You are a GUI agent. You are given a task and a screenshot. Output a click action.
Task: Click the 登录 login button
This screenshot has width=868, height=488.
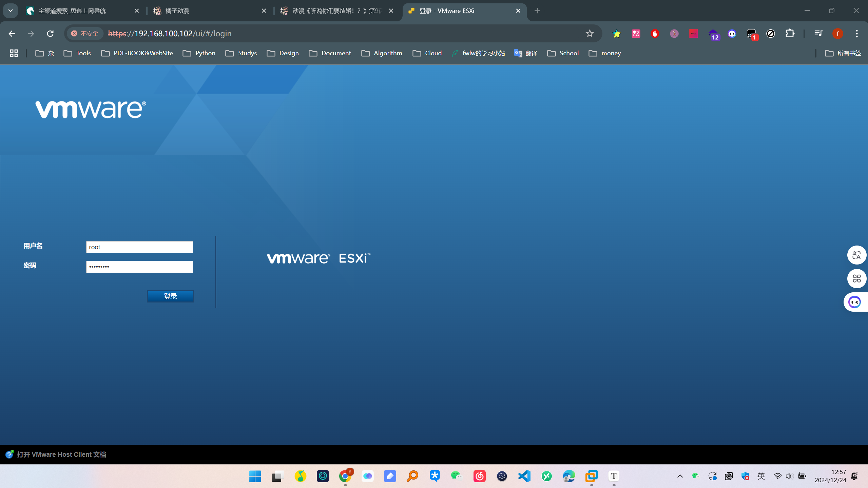(x=170, y=296)
